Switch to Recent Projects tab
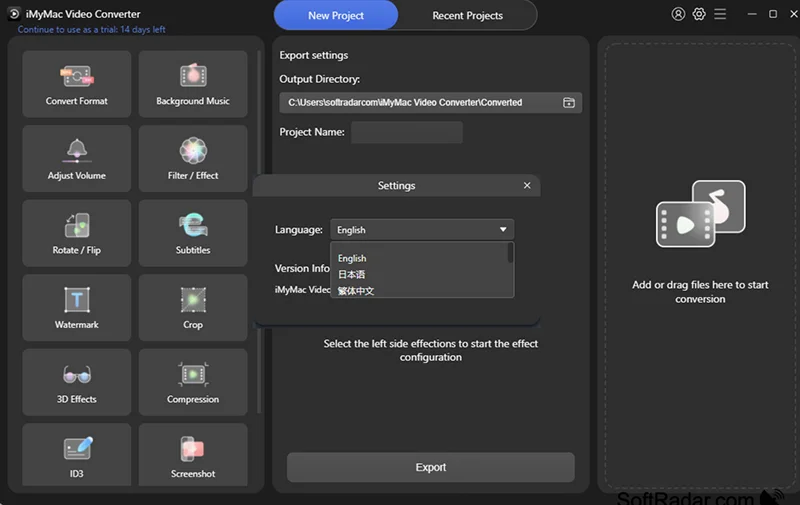Viewport: 800px width, 505px height. [x=467, y=15]
